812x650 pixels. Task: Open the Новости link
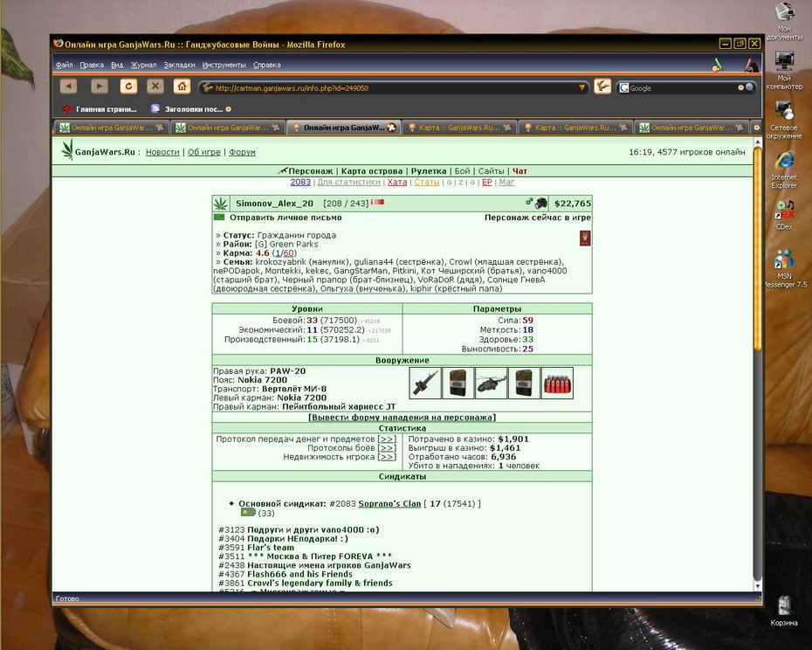(162, 152)
